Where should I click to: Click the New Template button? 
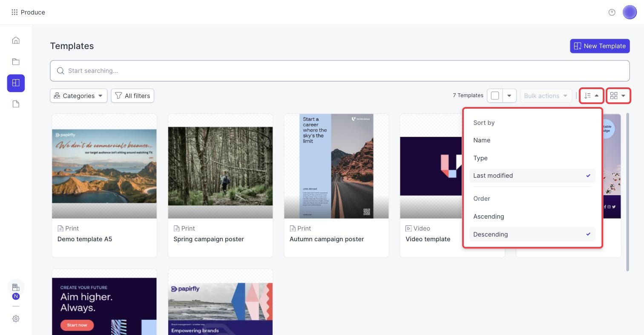pyautogui.click(x=600, y=46)
